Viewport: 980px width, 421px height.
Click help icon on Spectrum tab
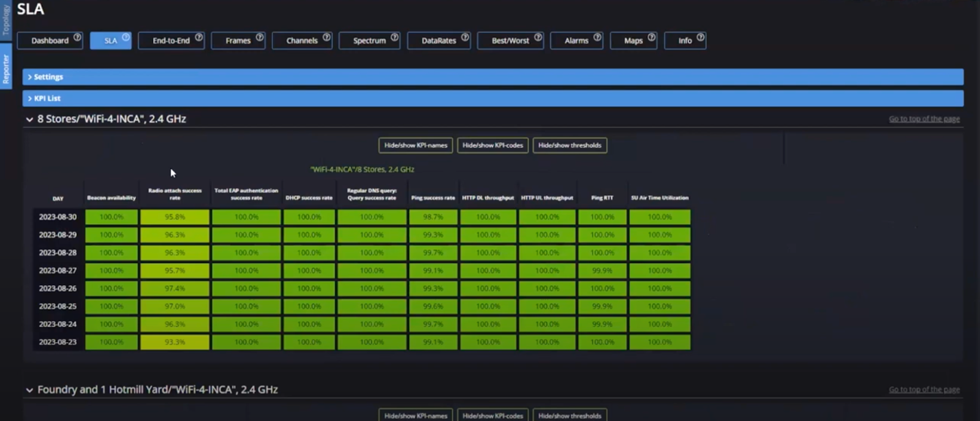click(394, 37)
